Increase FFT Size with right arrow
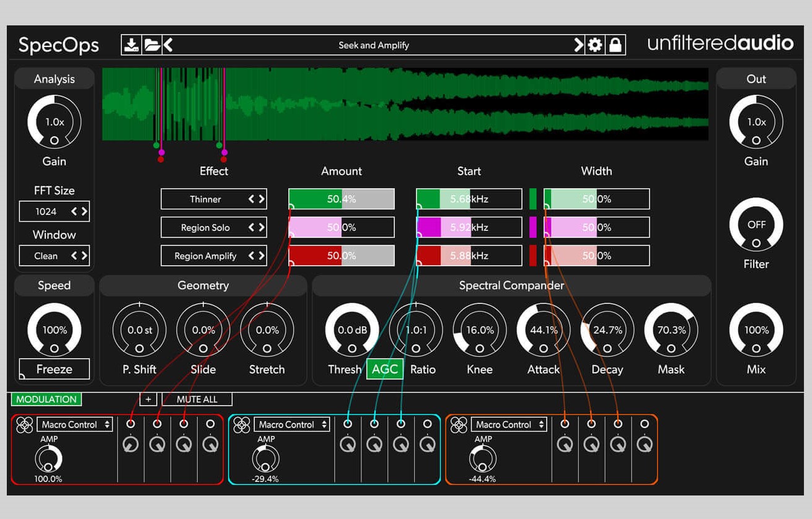812x519 pixels. 84,211
